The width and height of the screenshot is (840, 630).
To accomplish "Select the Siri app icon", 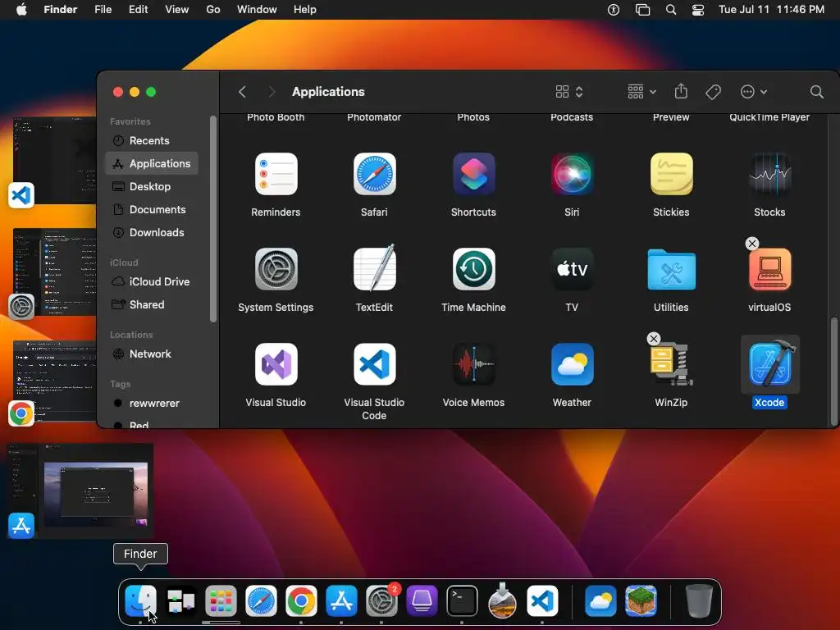I will pos(572,174).
